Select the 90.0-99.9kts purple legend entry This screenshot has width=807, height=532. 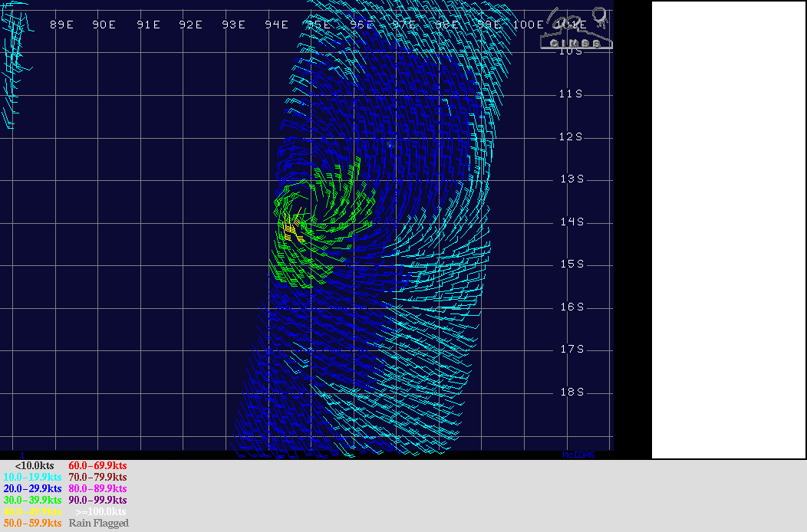[x=97, y=500]
